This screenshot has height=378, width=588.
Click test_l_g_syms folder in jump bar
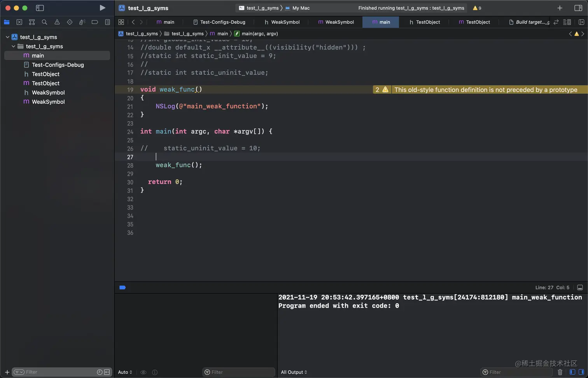(184, 34)
